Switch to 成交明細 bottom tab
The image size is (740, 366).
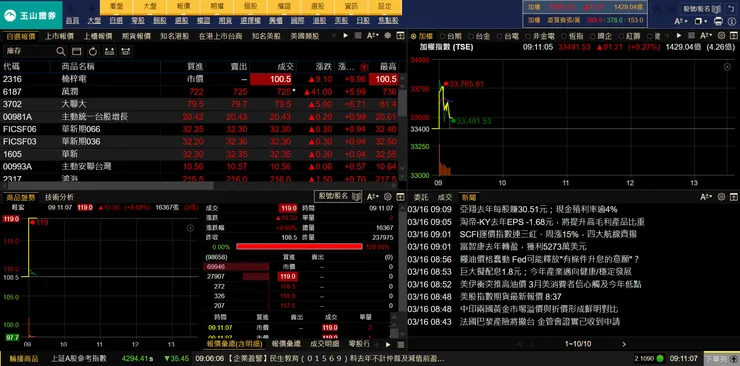(x=324, y=344)
